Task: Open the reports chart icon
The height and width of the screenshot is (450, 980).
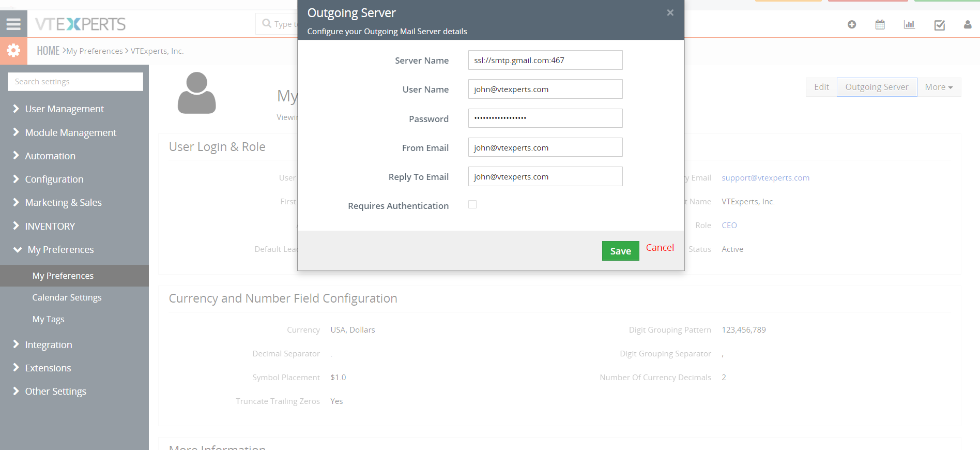Action: tap(909, 24)
